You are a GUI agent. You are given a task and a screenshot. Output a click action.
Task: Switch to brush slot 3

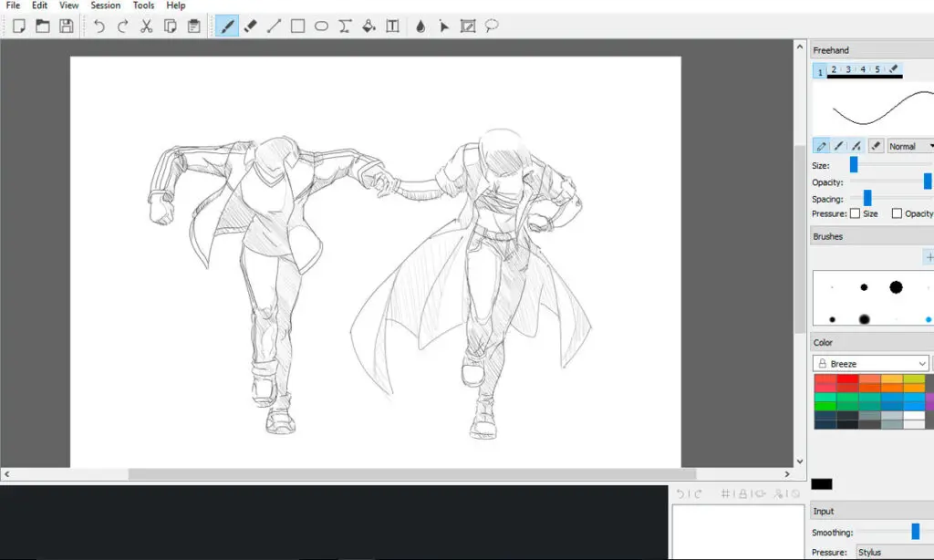pyautogui.click(x=847, y=67)
